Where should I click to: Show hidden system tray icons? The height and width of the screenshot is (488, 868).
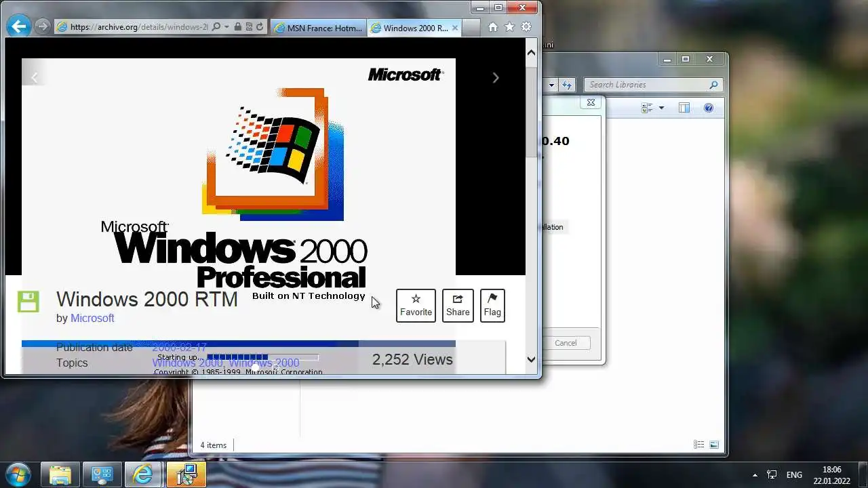[755, 475]
